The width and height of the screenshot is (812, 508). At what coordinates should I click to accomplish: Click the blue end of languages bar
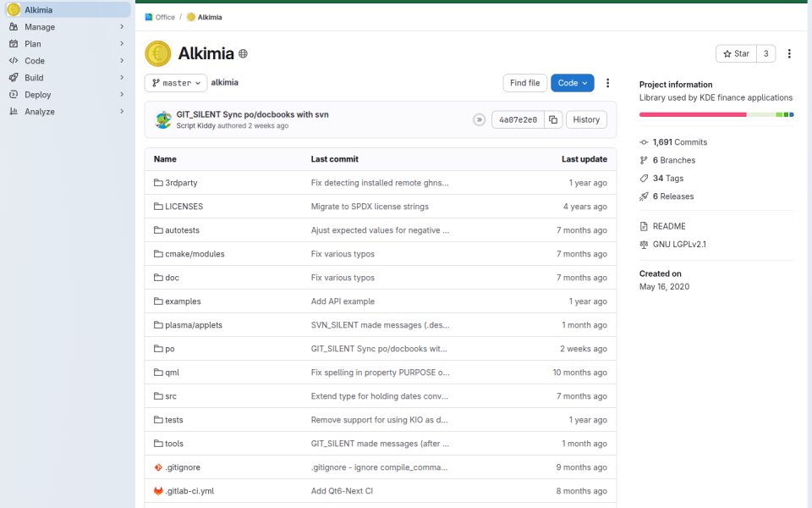coord(792,114)
